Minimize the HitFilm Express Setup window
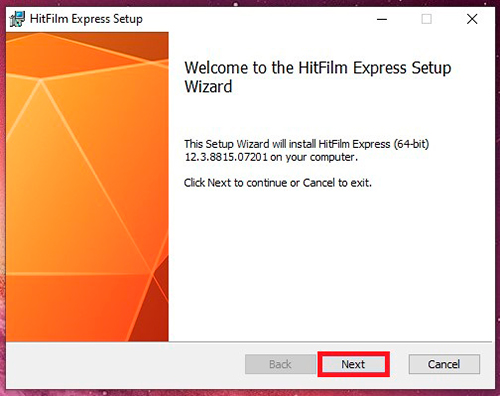 coord(382,19)
